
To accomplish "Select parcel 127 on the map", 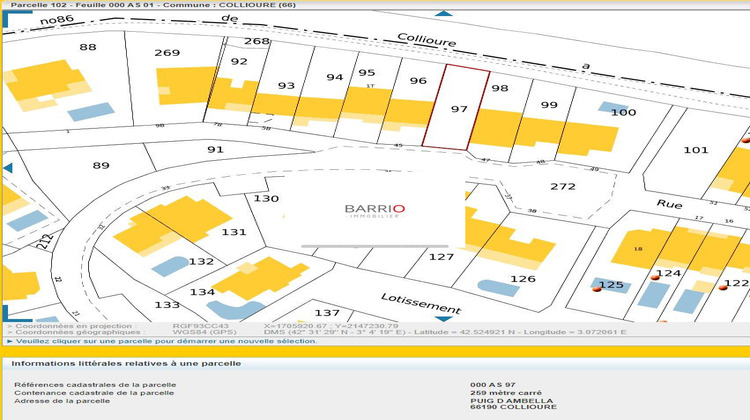I will 441,257.
